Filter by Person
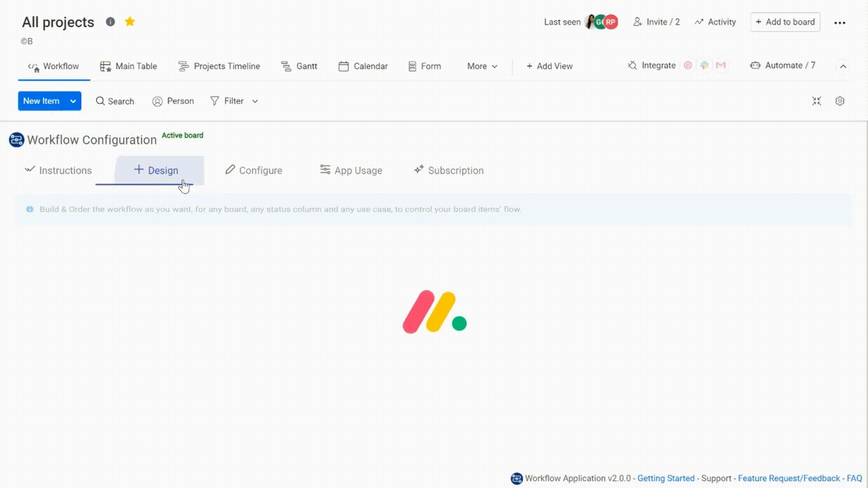Screen dimensions: 868x488 (173, 101)
